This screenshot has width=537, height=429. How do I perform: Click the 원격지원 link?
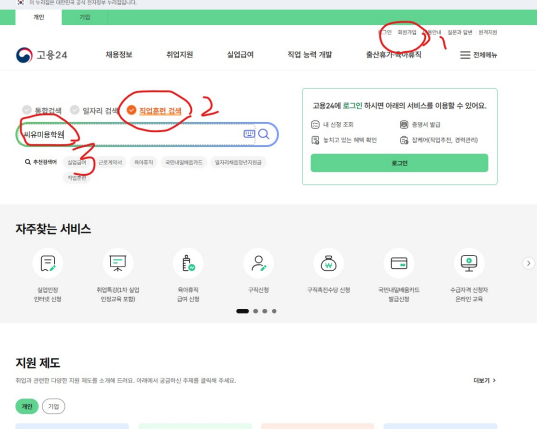(x=488, y=33)
